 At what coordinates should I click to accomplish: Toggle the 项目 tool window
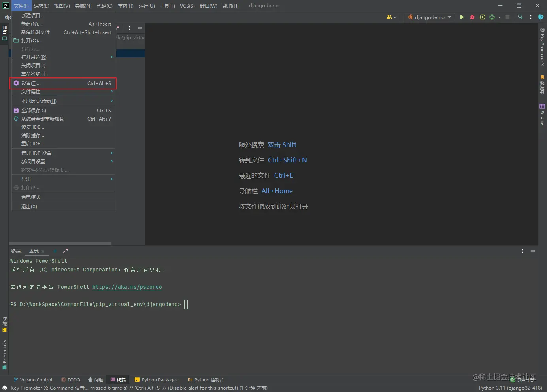4,33
